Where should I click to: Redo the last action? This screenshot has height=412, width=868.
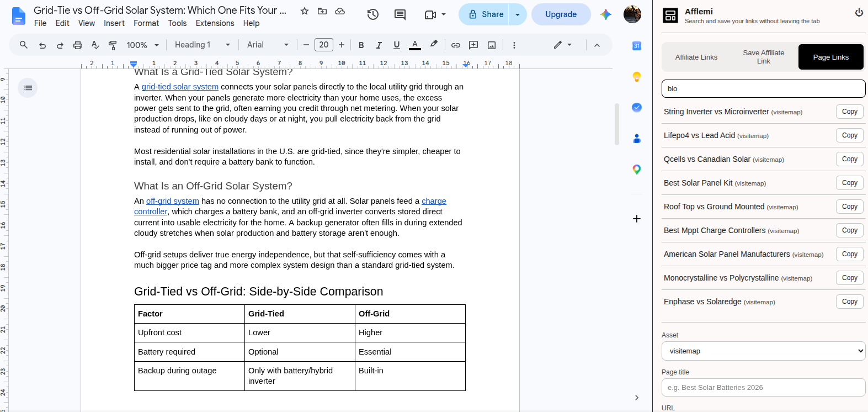coord(60,45)
